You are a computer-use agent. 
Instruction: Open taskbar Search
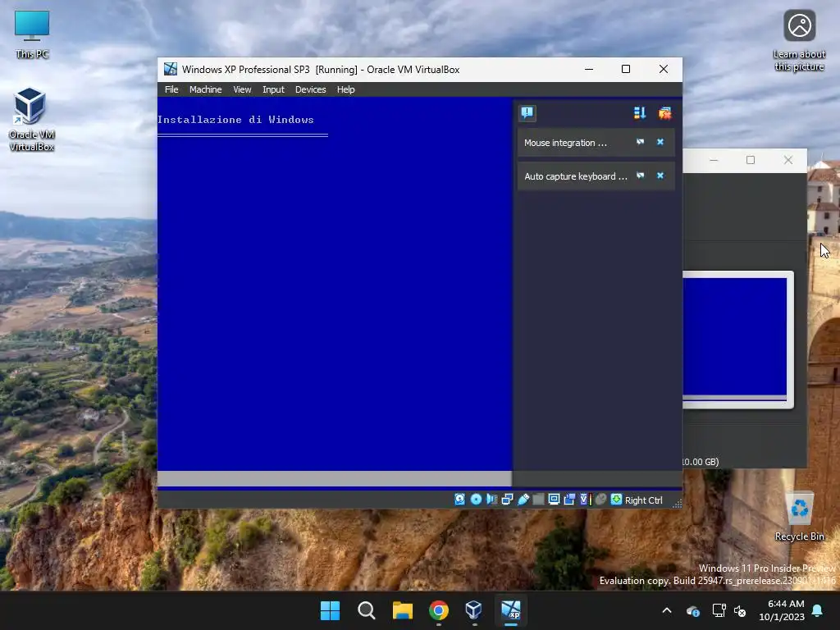[367, 610]
